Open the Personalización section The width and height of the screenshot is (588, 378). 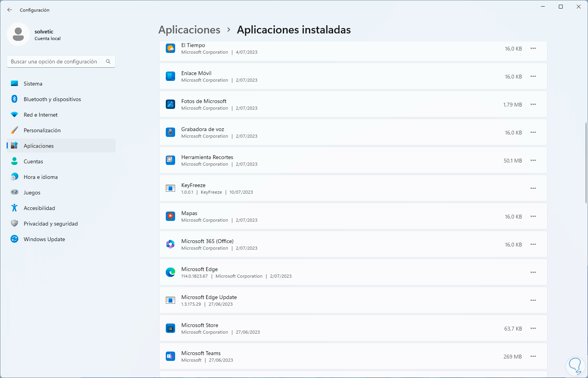61,130
